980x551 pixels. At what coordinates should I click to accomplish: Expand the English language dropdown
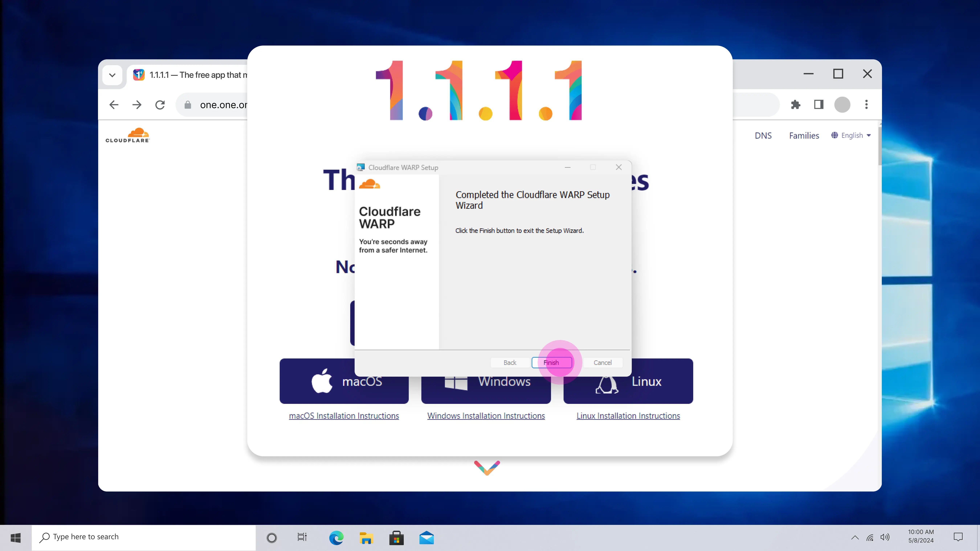[851, 135]
